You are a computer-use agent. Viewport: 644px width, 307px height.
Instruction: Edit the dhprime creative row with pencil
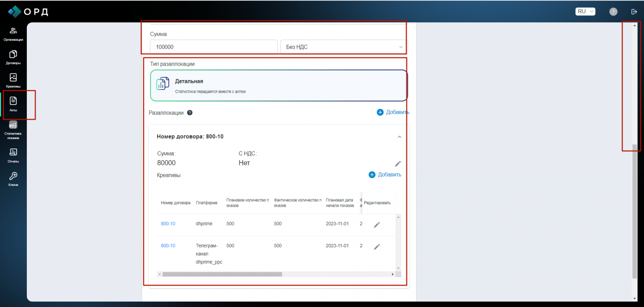pos(376,224)
